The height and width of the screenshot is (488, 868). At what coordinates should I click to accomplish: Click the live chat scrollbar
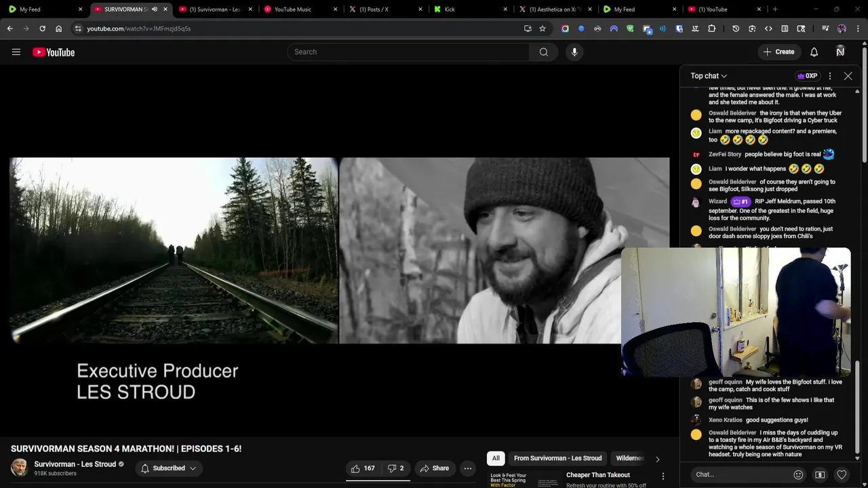[x=857, y=407]
